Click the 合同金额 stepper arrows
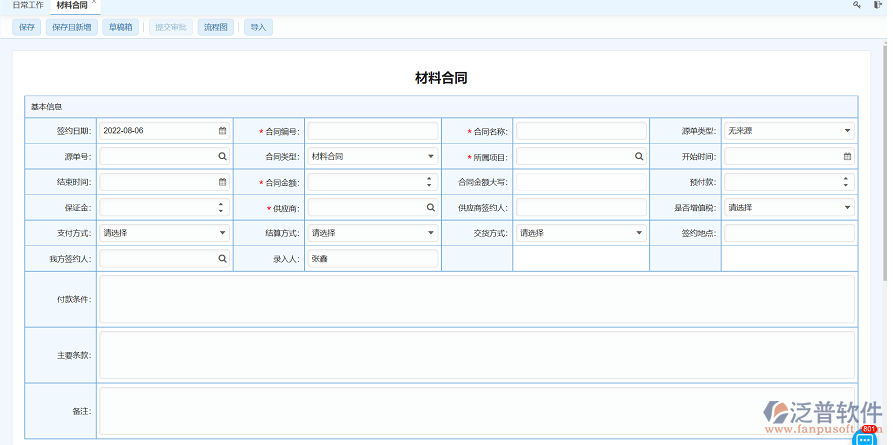 pos(430,182)
